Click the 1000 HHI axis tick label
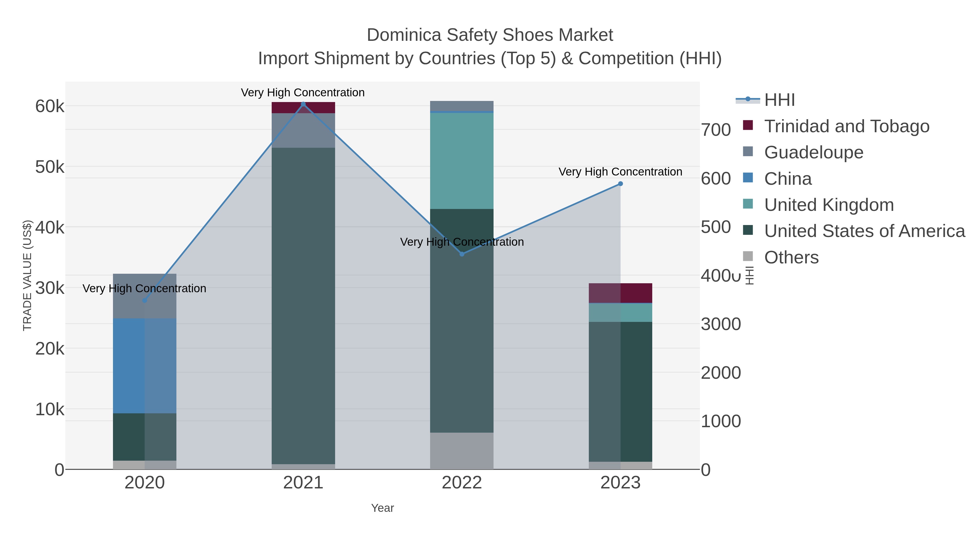Image resolution: width=980 pixels, height=551 pixels. (x=721, y=421)
